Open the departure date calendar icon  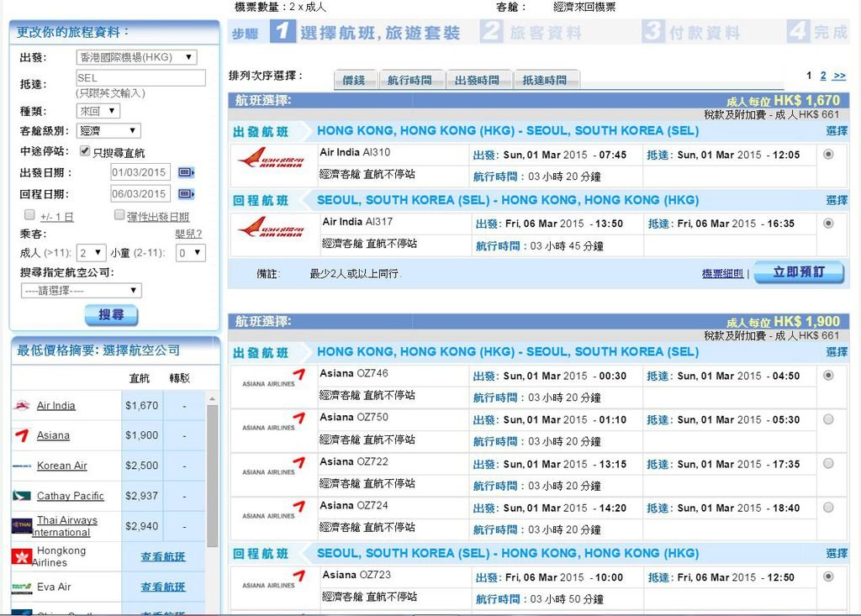click(186, 172)
